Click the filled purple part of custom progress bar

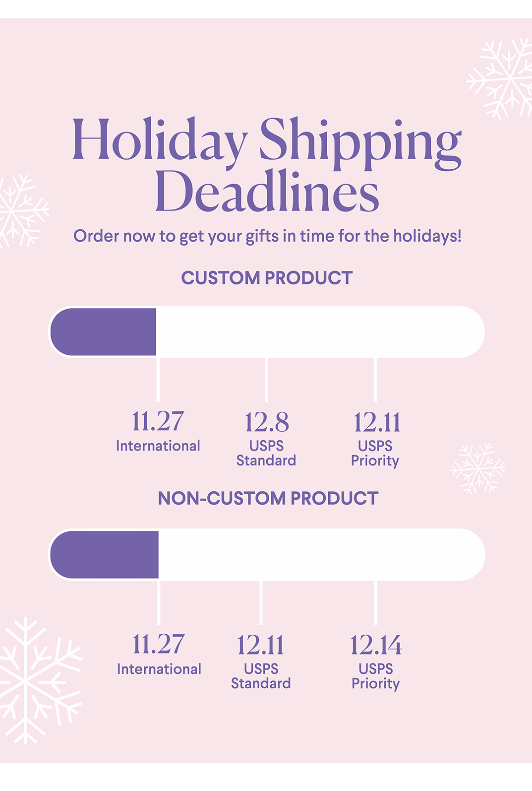104,332
